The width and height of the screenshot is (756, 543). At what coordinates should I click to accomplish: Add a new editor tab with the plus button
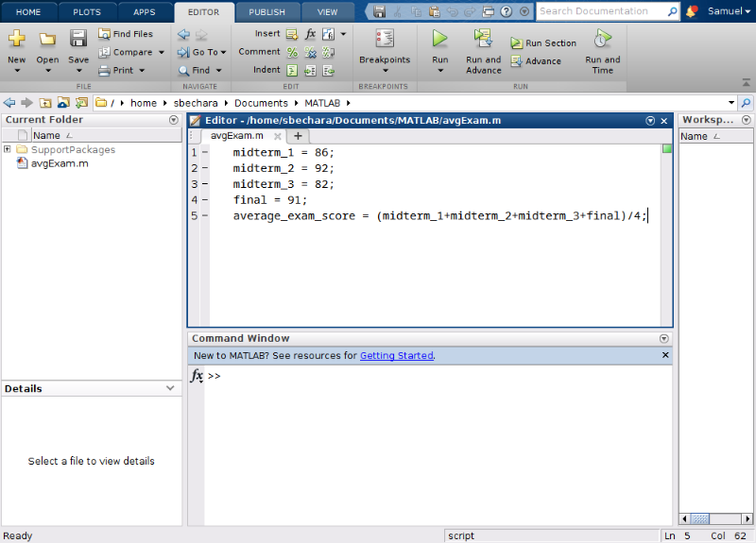click(298, 136)
